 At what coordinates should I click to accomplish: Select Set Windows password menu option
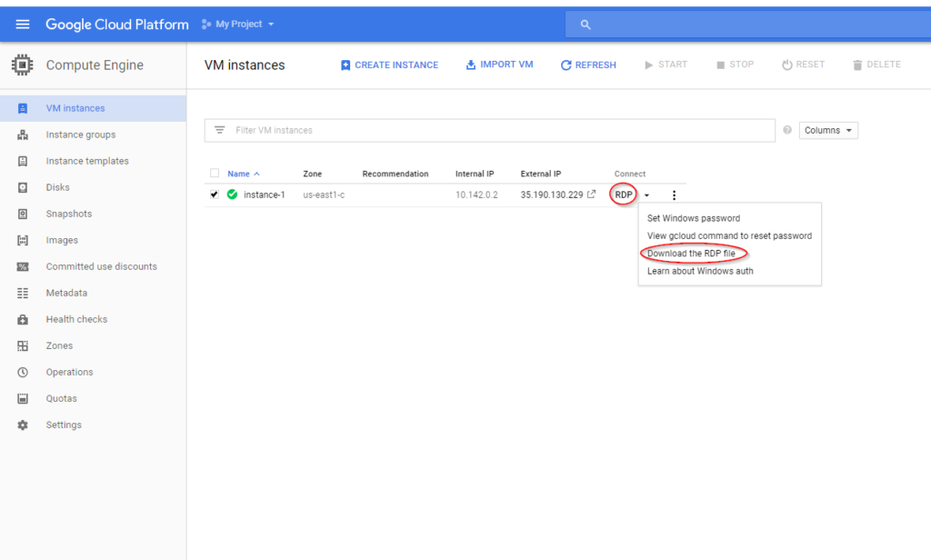pos(694,218)
